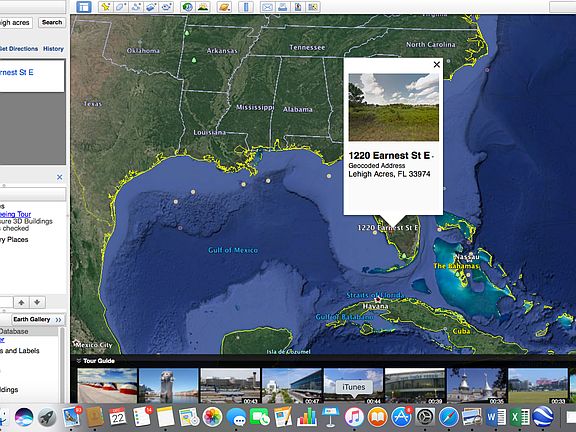Play the tour thumbnail lasting 00:47
Viewport: 576px width, 432px height.
(x=292, y=386)
